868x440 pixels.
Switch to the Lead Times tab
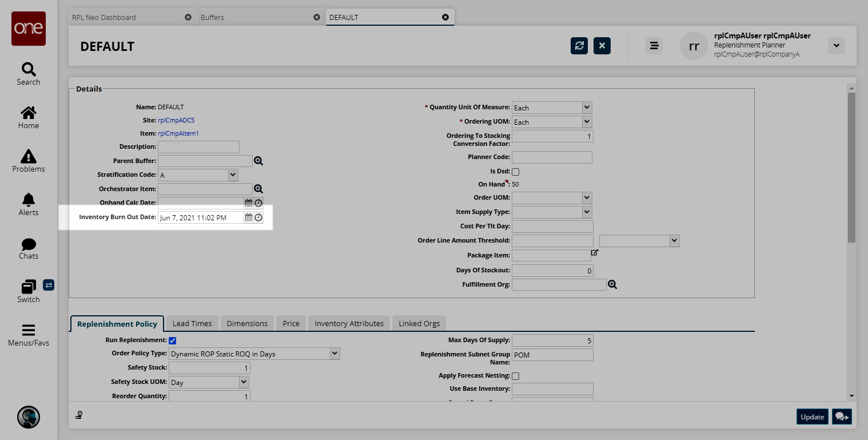(192, 323)
